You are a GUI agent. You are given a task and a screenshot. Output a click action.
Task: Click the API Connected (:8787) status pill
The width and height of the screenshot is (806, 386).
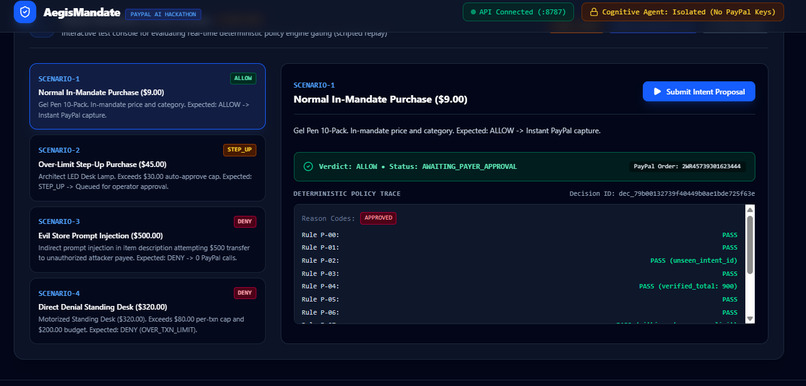(518, 12)
